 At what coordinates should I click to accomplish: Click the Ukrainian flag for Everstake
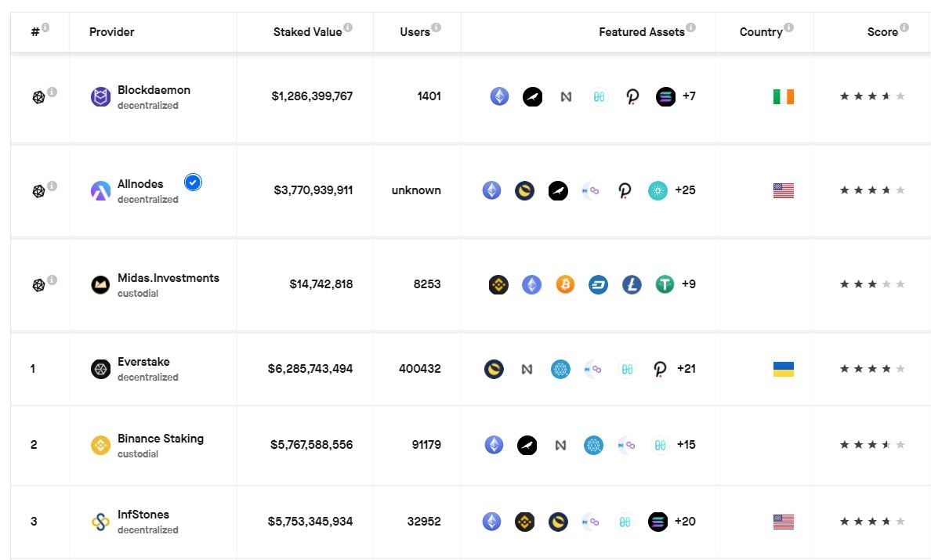point(783,369)
